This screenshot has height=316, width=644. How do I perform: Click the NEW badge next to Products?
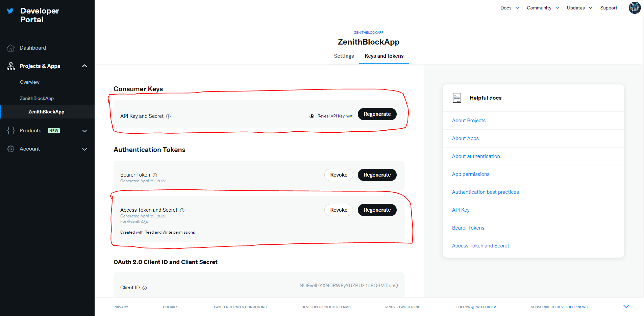pos(54,131)
